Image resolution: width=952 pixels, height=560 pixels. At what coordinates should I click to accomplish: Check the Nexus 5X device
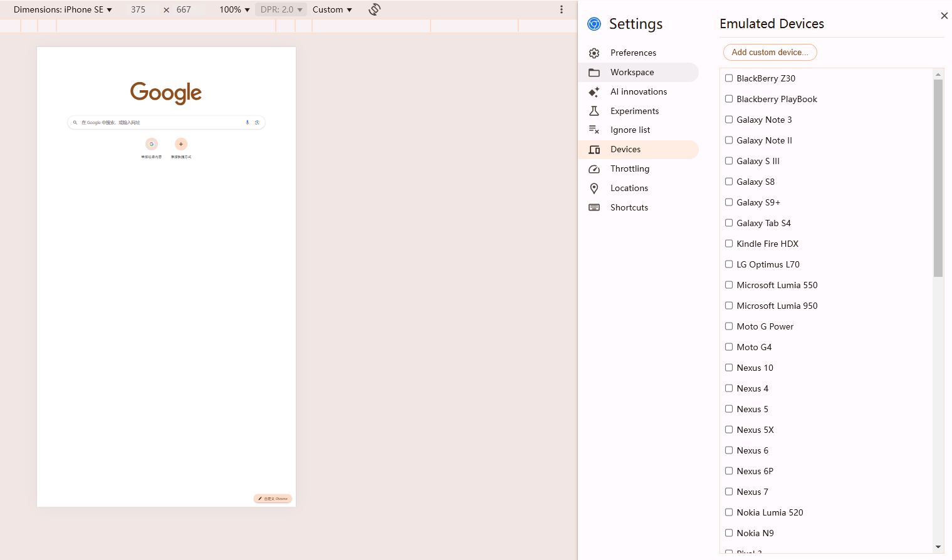pos(729,430)
